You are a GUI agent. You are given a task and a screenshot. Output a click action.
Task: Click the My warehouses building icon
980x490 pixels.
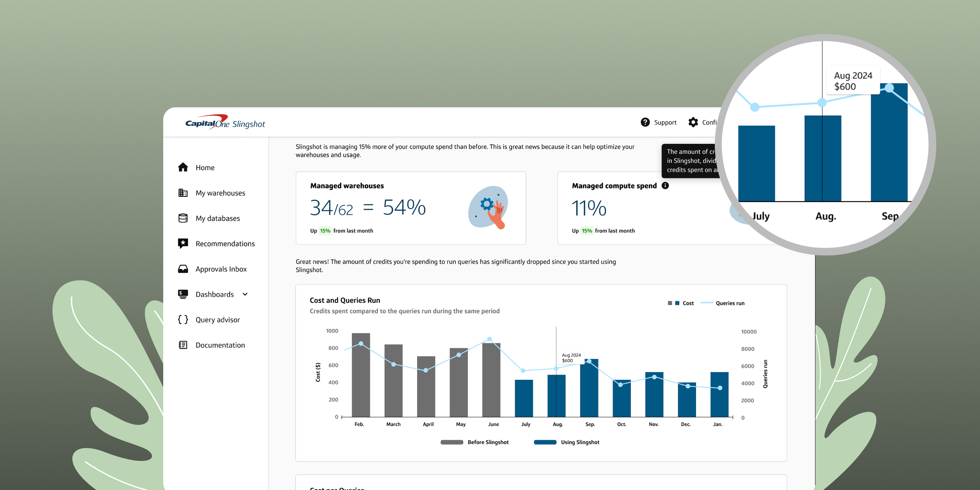point(183,193)
